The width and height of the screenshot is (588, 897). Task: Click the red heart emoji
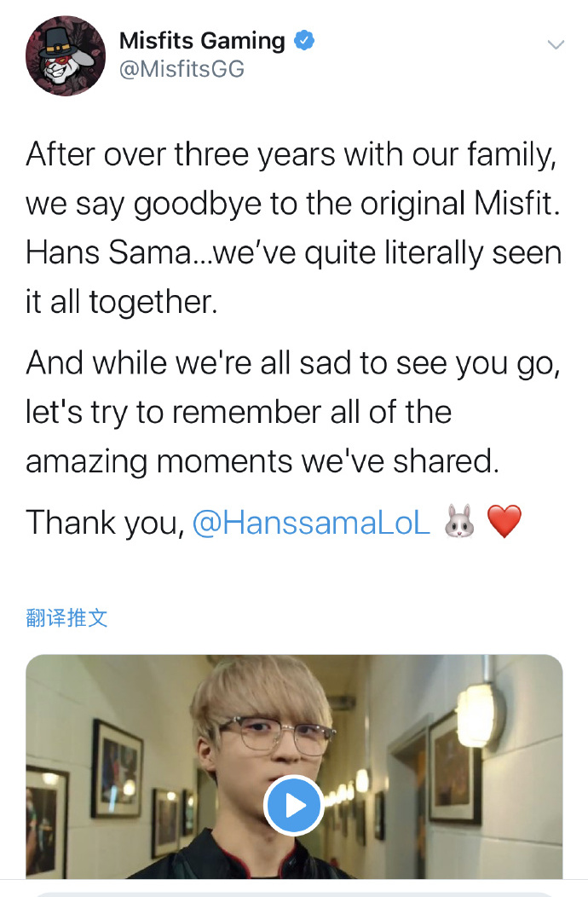point(504,521)
